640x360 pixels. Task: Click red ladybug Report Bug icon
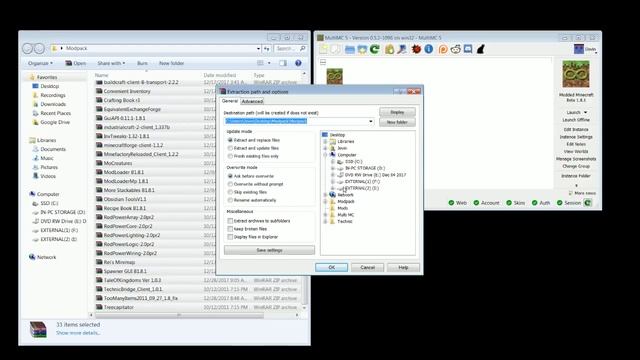point(416,49)
